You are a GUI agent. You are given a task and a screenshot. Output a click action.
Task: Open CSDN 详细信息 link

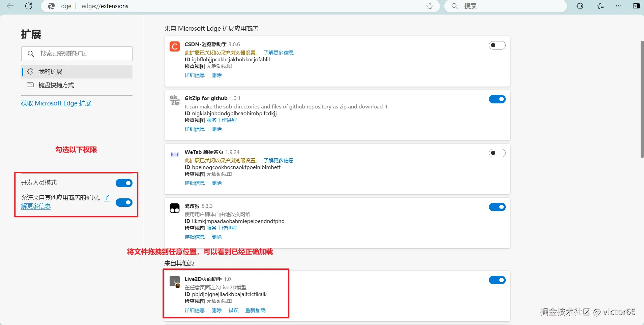195,75
